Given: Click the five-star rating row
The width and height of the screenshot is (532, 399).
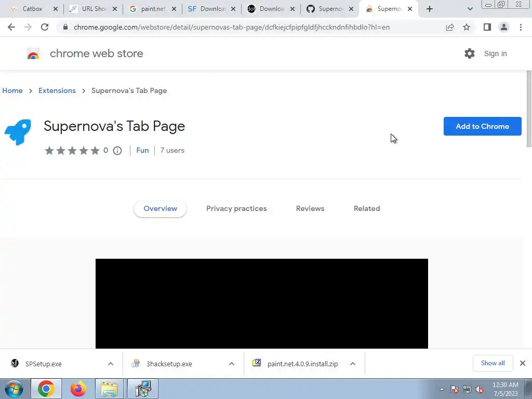Looking at the screenshot, I should (x=72, y=150).
